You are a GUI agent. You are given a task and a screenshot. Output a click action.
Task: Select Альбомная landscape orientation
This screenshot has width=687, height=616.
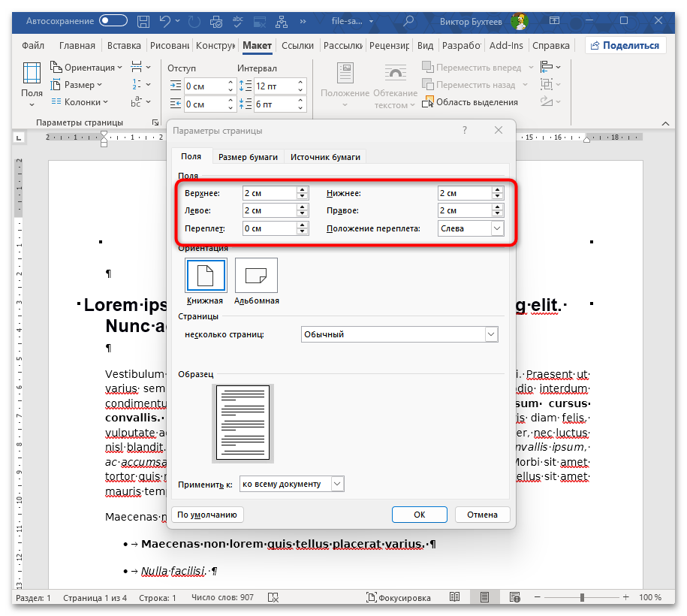coord(256,276)
